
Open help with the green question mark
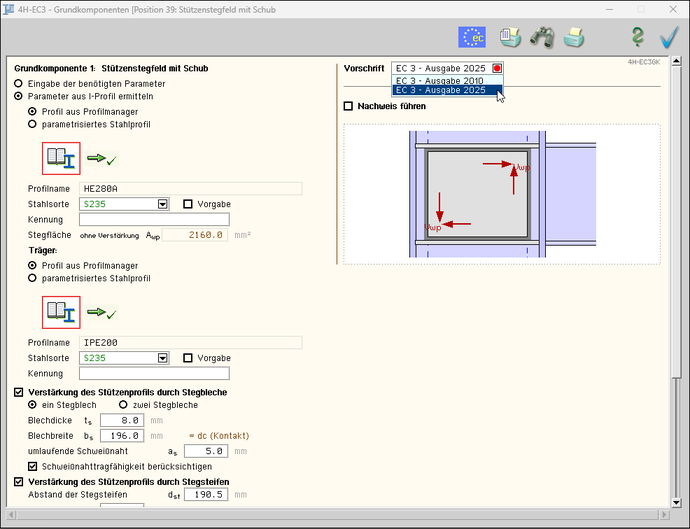point(636,37)
